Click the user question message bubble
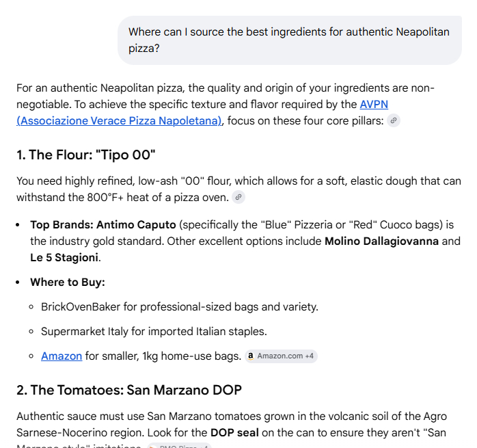The image size is (477, 448). click(x=289, y=40)
